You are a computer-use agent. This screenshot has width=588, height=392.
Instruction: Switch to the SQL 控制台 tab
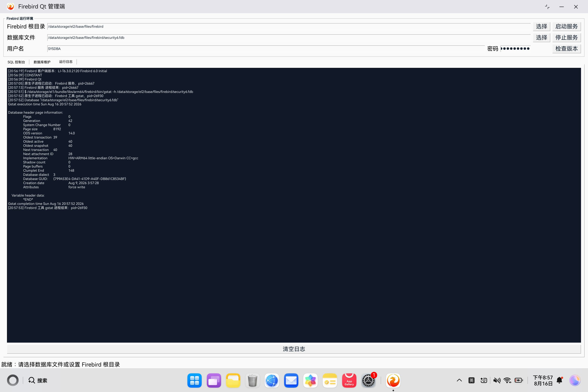(16, 62)
